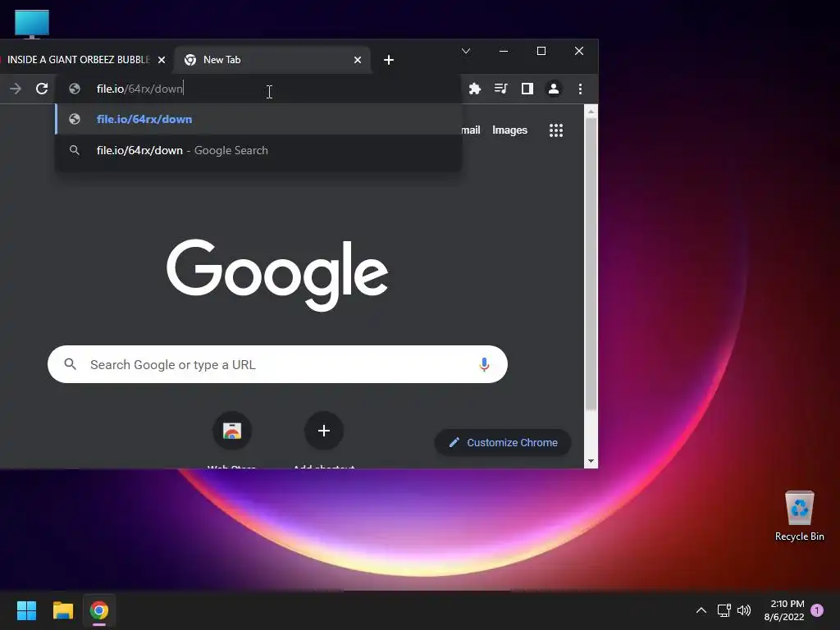This screenshot has width=840, height=630.
Task: Open the media controls icon in toolbar
Action: coord(501,89)
